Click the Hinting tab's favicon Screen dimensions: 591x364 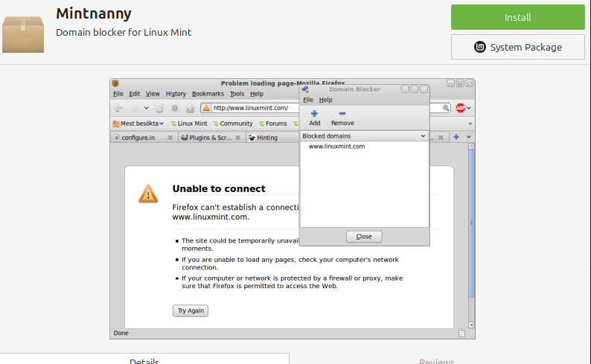tap(252, 138)
